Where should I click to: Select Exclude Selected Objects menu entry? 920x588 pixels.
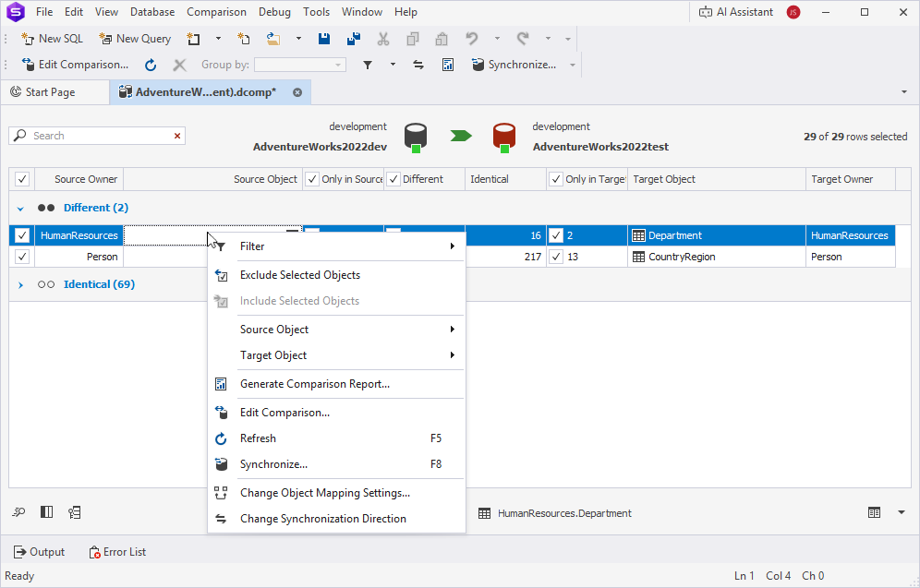(299, 275)
